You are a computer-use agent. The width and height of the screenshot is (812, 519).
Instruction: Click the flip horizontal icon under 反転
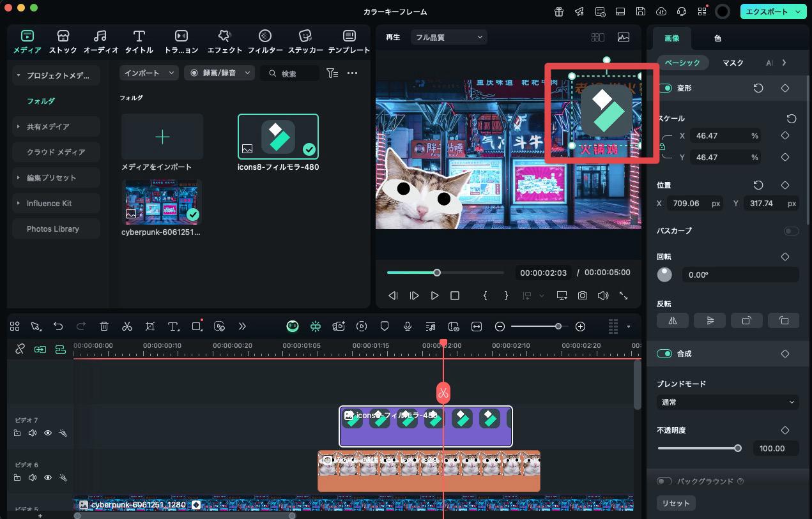click(673, 320)
